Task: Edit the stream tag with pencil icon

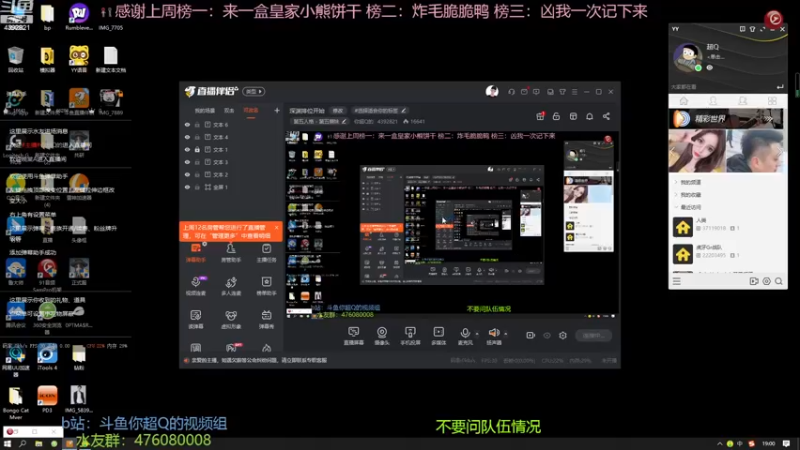Action: coord(404,111)
